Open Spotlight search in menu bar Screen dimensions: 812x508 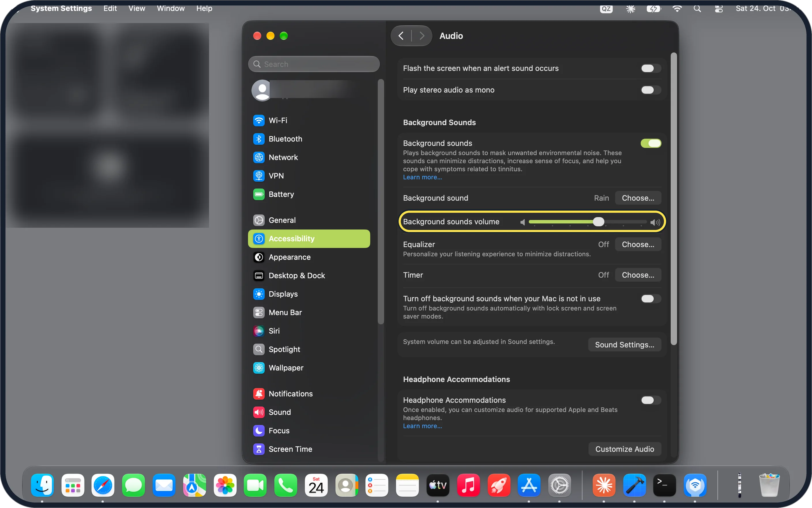coord(697,8)
